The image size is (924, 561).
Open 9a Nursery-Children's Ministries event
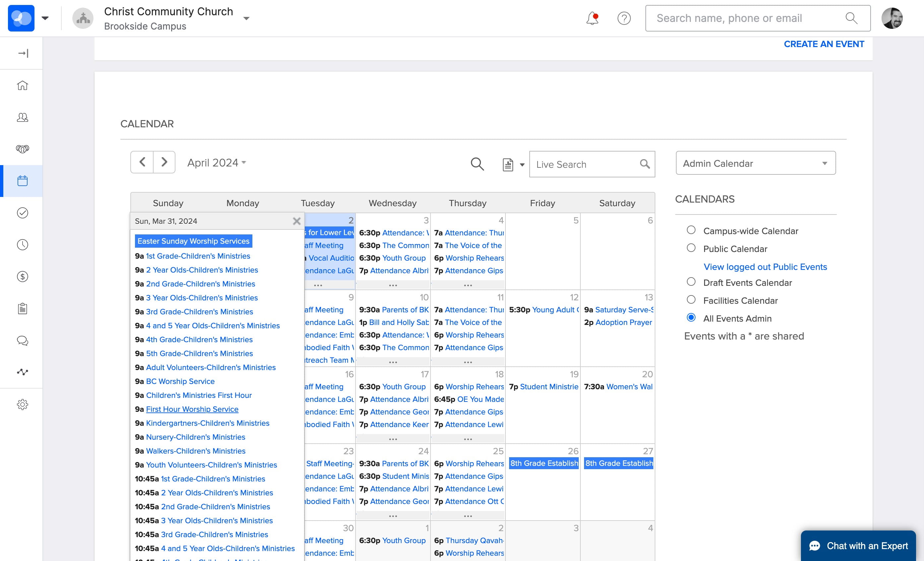pos(195,437)
